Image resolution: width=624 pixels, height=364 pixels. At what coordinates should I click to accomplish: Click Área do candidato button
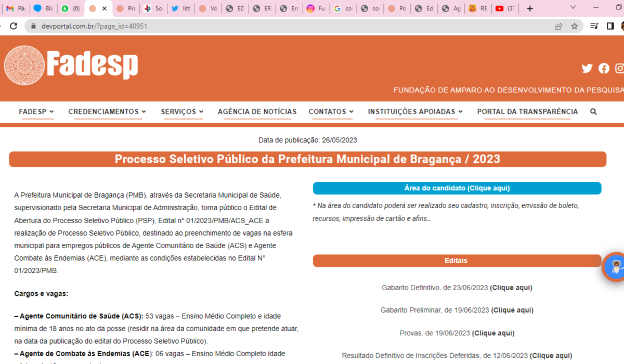click(x=457, y=188)
